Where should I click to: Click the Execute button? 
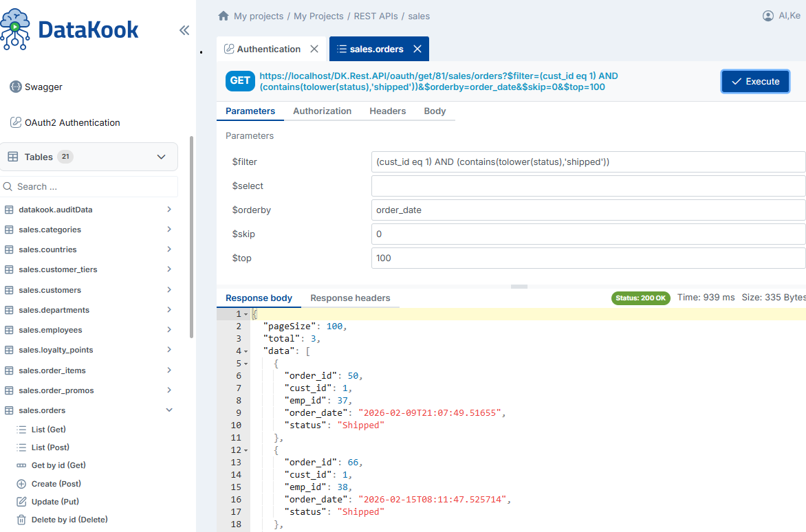[x=755, y=81]
